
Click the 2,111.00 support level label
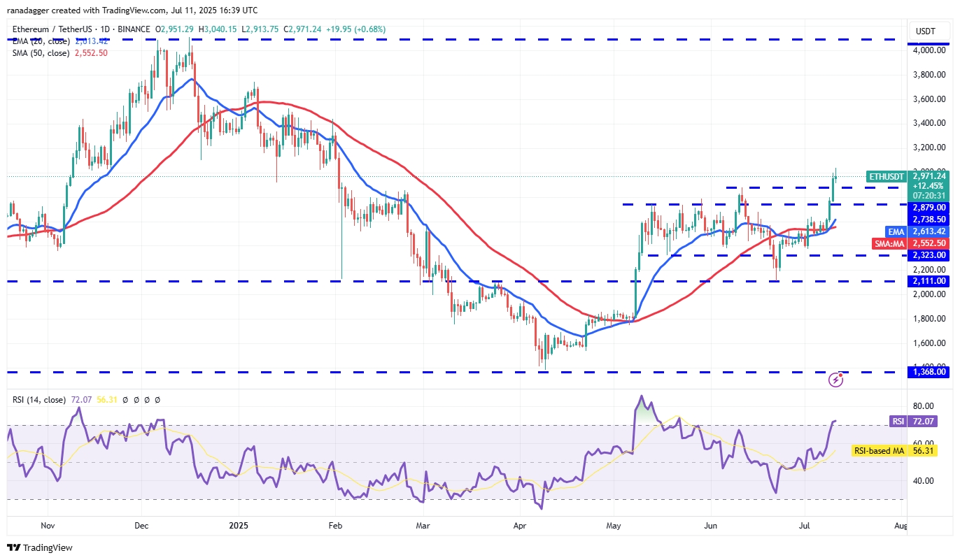coord(928,281)
